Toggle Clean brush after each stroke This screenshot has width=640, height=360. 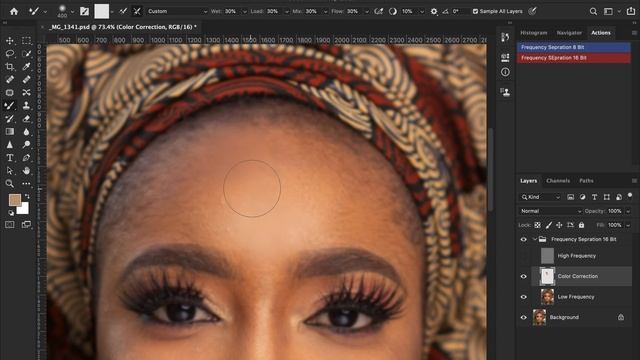[x=137, y=11]
